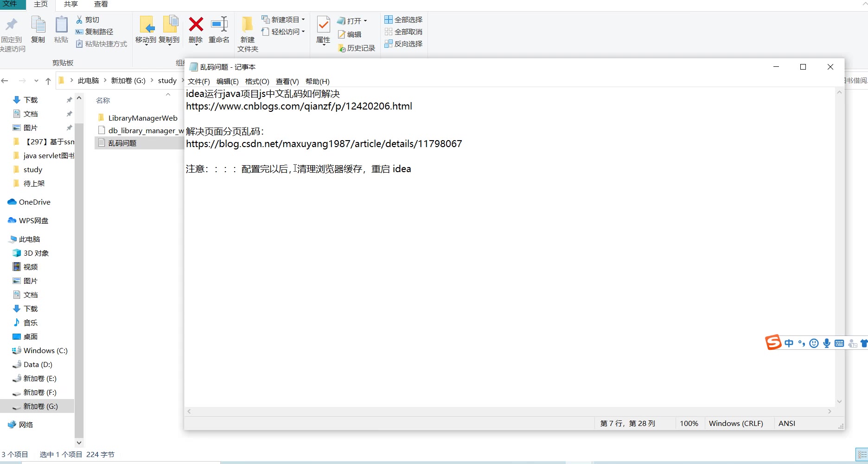Image resolution: width=868 pixels, height=464 pixels.
Task: Click the csdn blog URL line in Notepad
Action: pos(324,144)
